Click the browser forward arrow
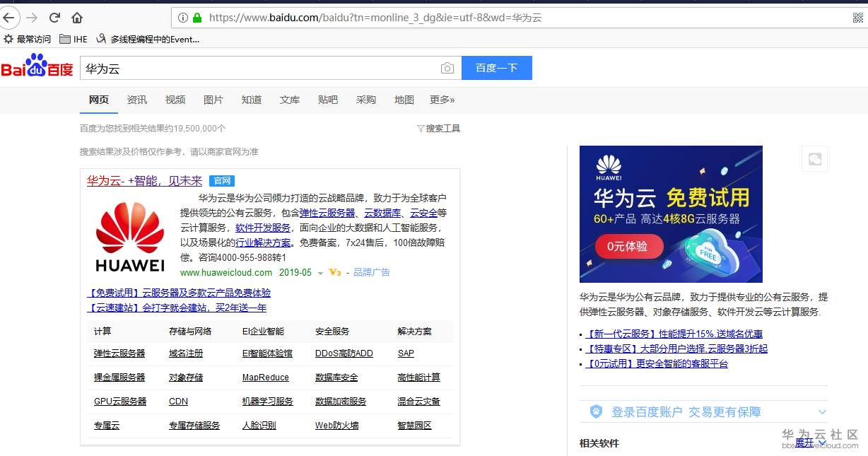The width and height of the screenshot is (868, 456). (31, 18)
